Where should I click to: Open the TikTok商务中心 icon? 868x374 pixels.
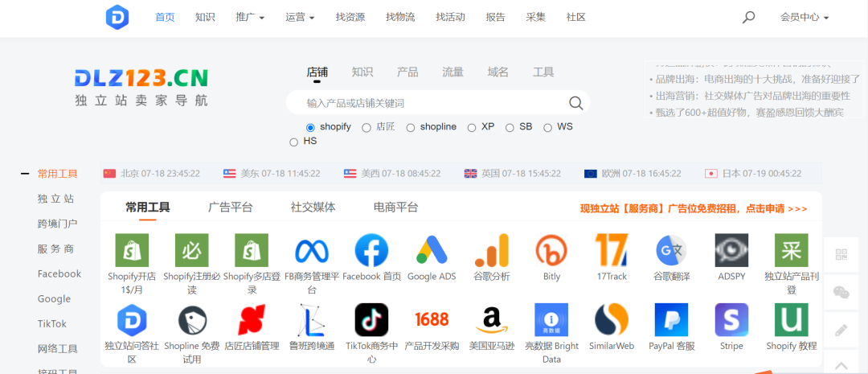click(371, 319)
